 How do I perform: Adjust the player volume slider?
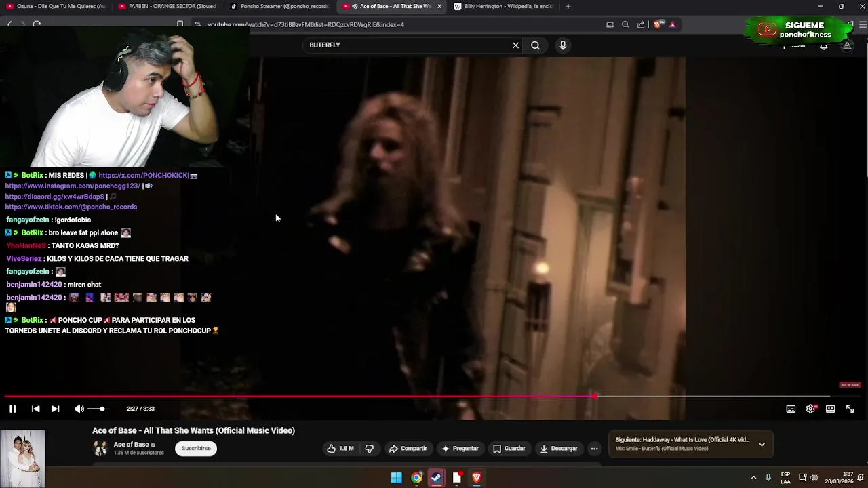[x=97, y=409]
